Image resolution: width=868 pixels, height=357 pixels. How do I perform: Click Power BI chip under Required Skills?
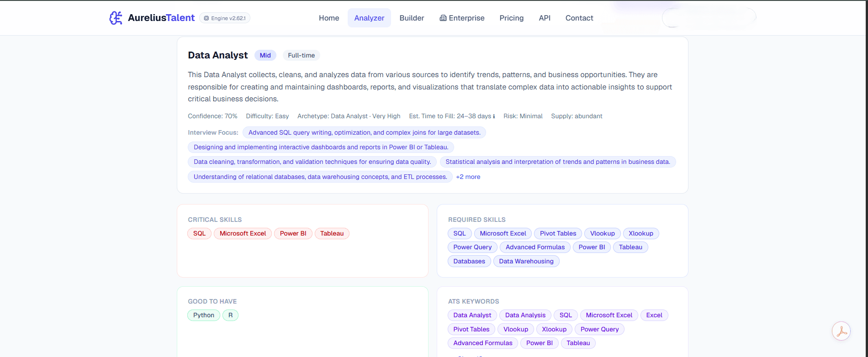pos(592,247)
